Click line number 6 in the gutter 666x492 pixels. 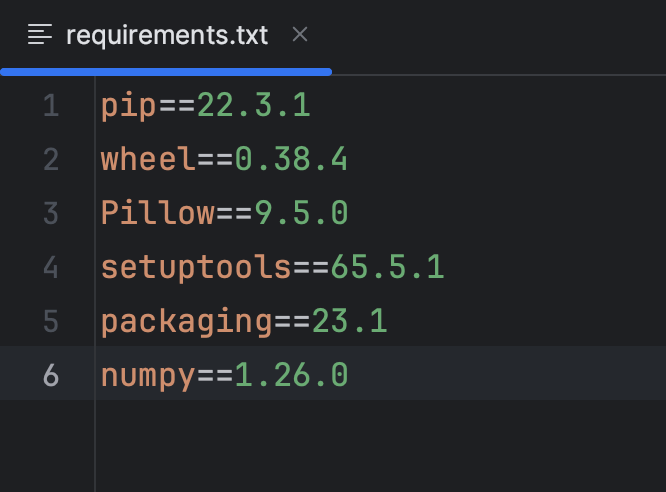point(51,375)
